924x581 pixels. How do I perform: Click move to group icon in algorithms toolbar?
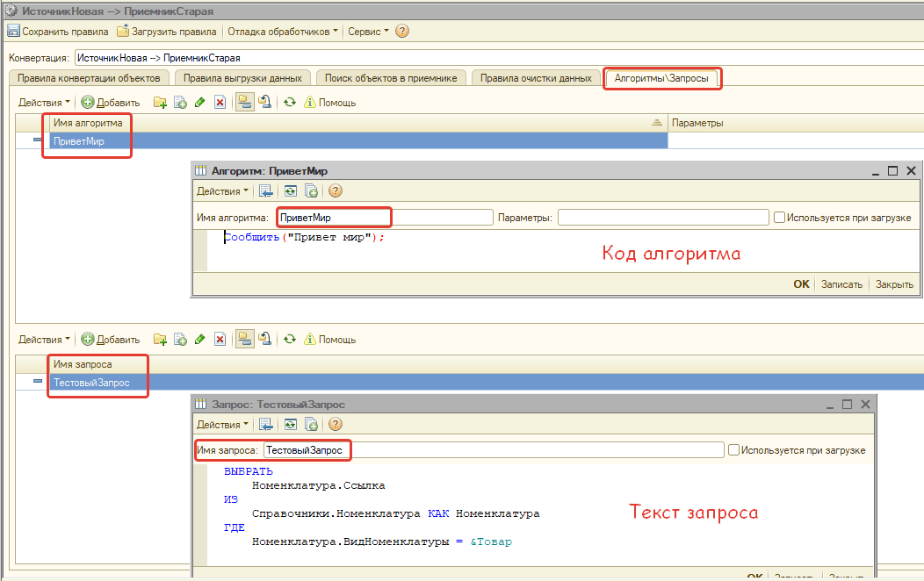[x=264, y=103]
